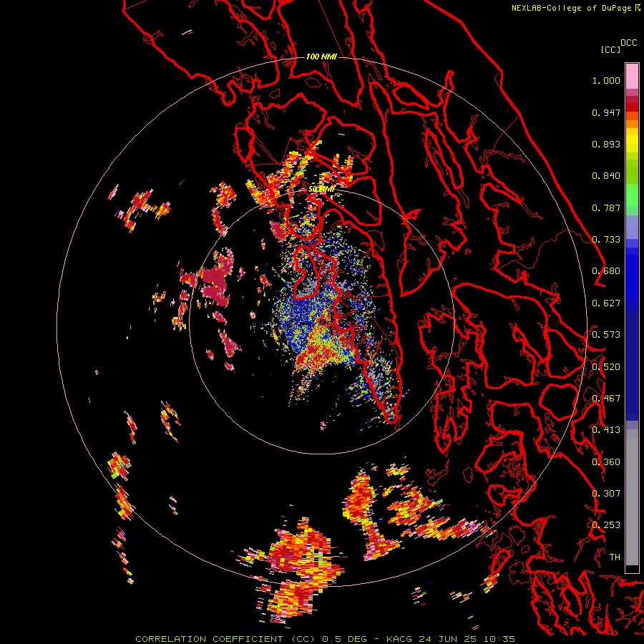This screenshot has height=644, width=644.
Task: Click the 0.787 value on the color scale
Action: tap(606, 208)
